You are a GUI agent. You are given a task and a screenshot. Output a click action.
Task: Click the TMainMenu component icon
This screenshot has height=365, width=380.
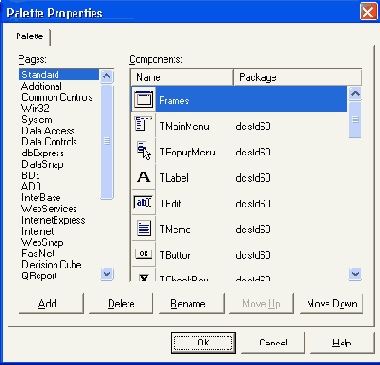tap(144, 124)
